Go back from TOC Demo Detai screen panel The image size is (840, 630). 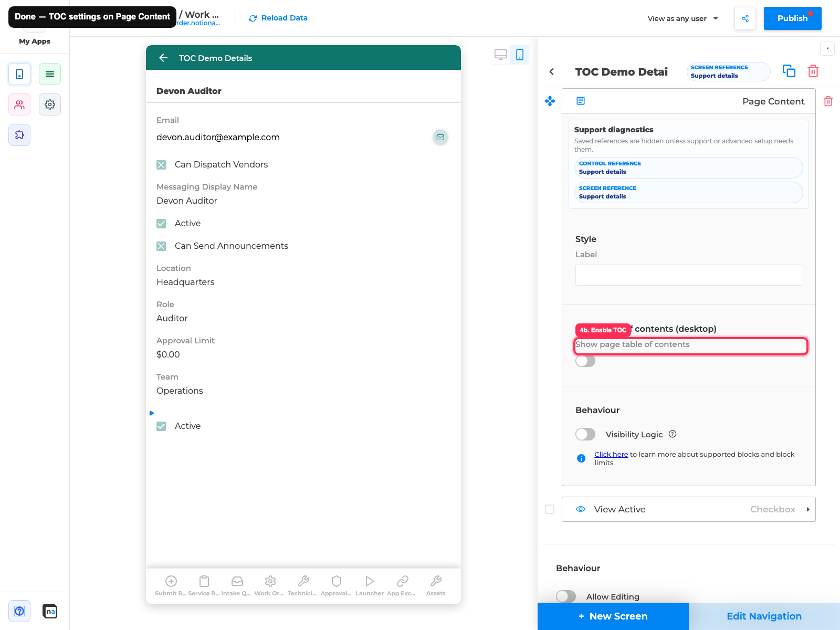click(552, 72)
